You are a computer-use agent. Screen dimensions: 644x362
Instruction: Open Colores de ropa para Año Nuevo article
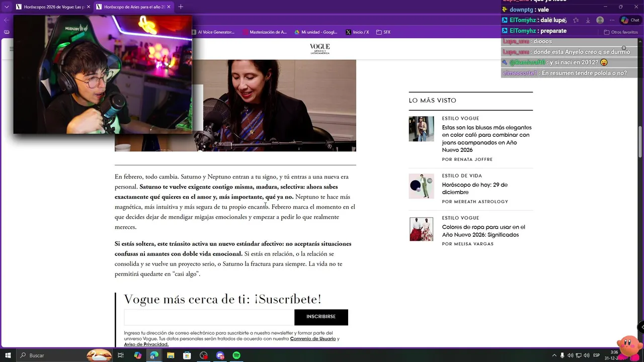coord(483,231)
